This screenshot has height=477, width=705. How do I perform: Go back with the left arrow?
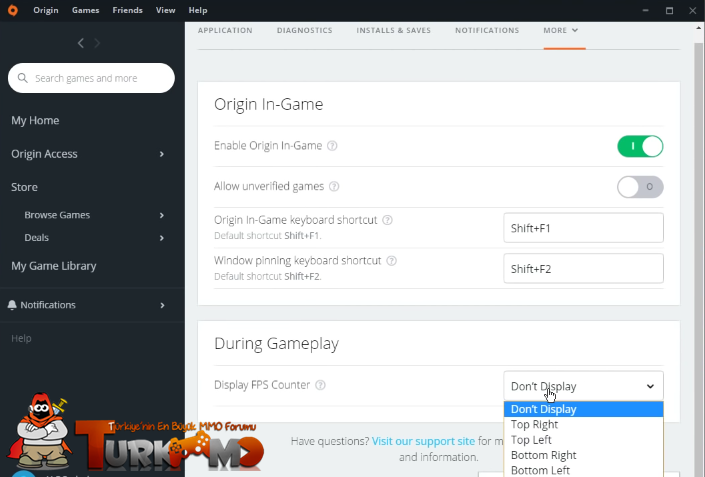tap(81, 43)
